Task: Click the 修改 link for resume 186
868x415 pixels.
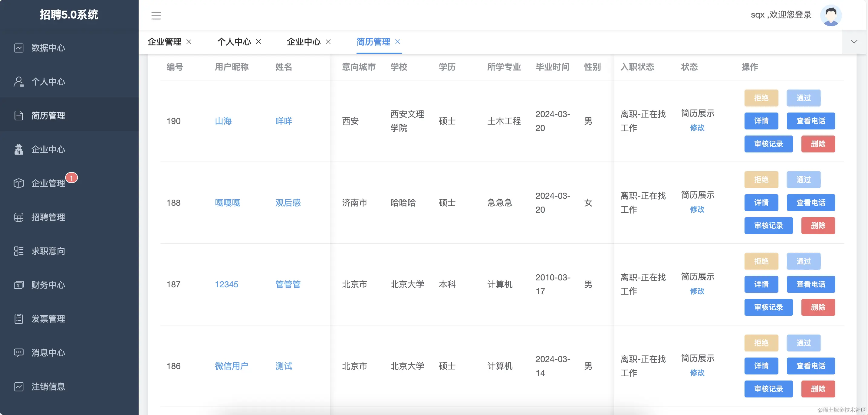Action: tap(697, 373)
